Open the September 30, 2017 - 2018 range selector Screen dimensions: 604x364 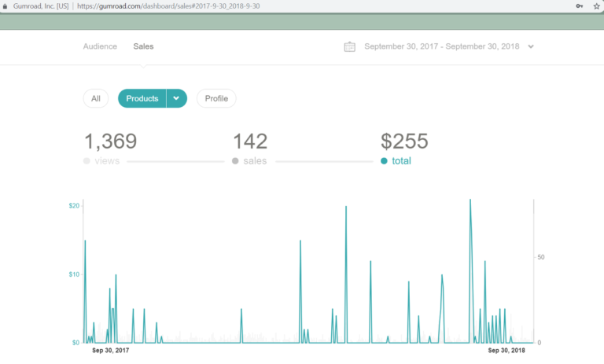[442, 46]
